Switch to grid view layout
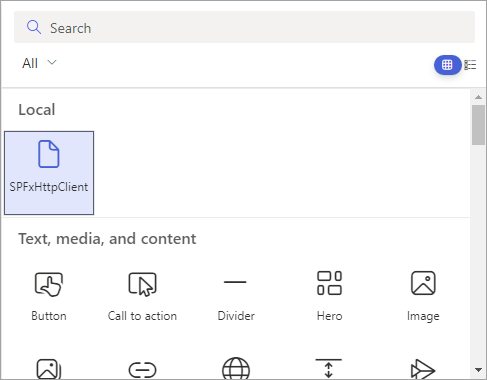The height and width of the screenshot is (380, 487). (447, 65)
